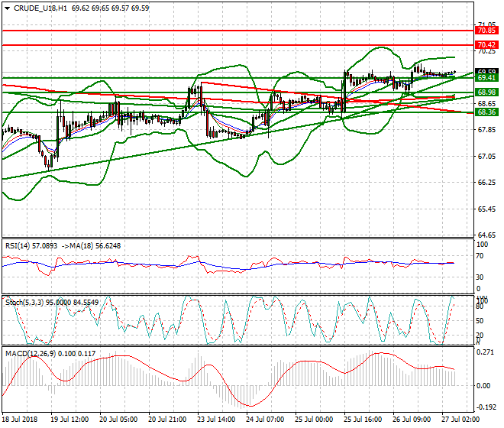Click the 65.45 price axis value

click(486, 209)
